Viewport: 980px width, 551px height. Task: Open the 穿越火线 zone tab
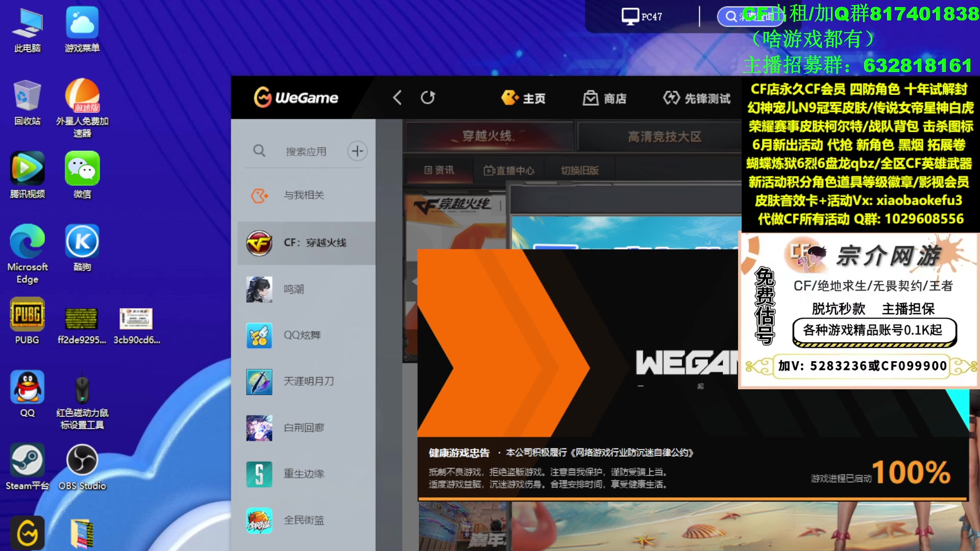click(488, 136)
